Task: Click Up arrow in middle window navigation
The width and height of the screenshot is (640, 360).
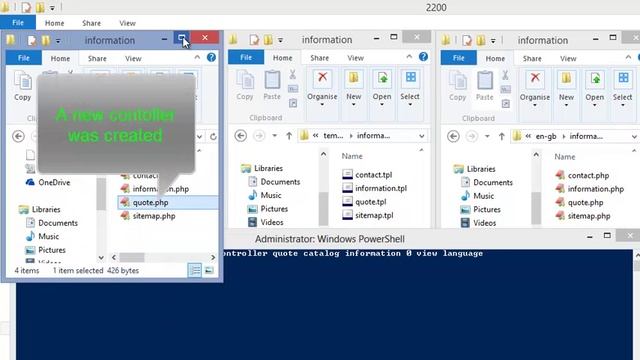Action: (x=289, y=136)
